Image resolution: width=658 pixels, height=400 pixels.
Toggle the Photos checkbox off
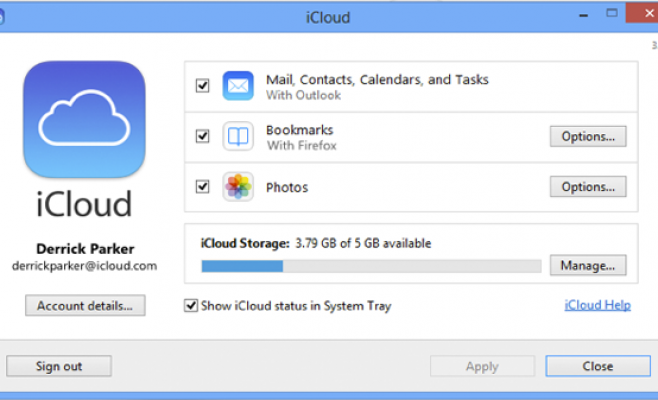[x=203, y=187]
